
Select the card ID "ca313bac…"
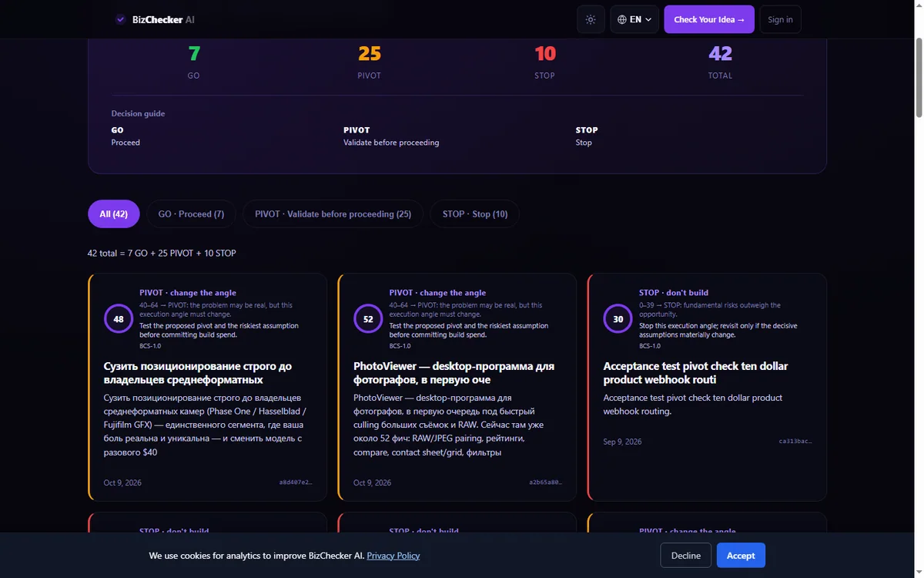795,442
